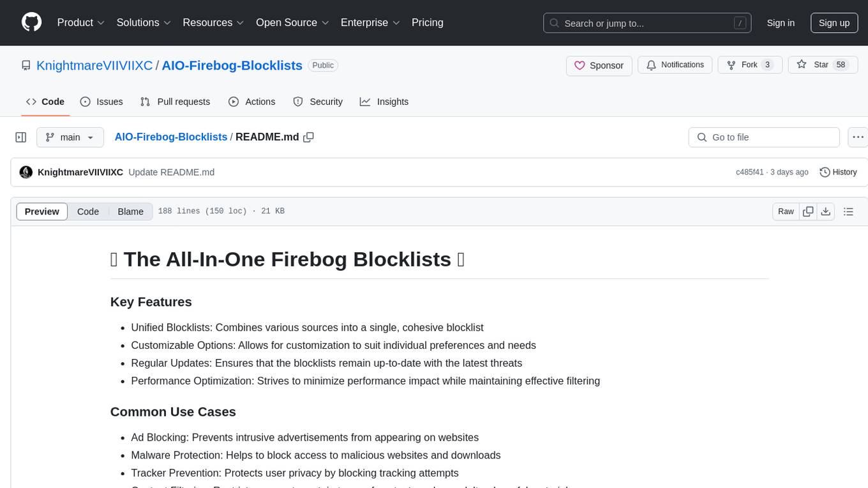Select the Blame view
This screenshot has width=868, height=488.
coord(131,211)
